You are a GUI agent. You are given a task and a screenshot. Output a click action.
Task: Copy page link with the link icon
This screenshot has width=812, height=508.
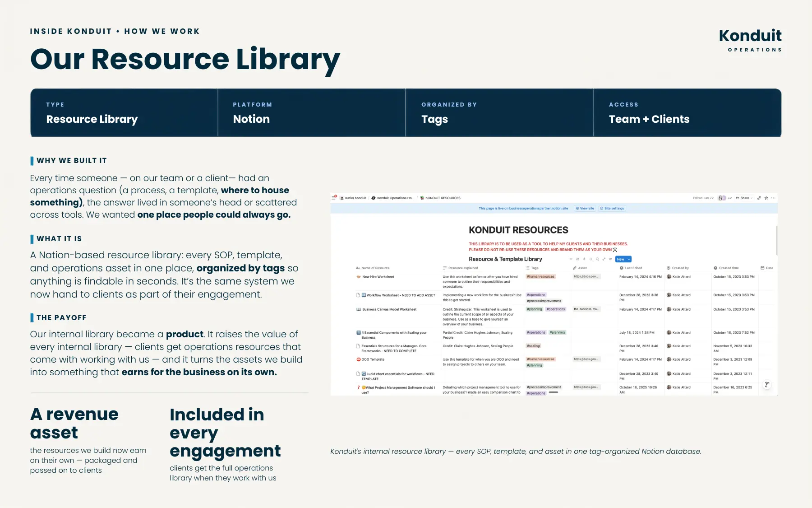(759, 198)
